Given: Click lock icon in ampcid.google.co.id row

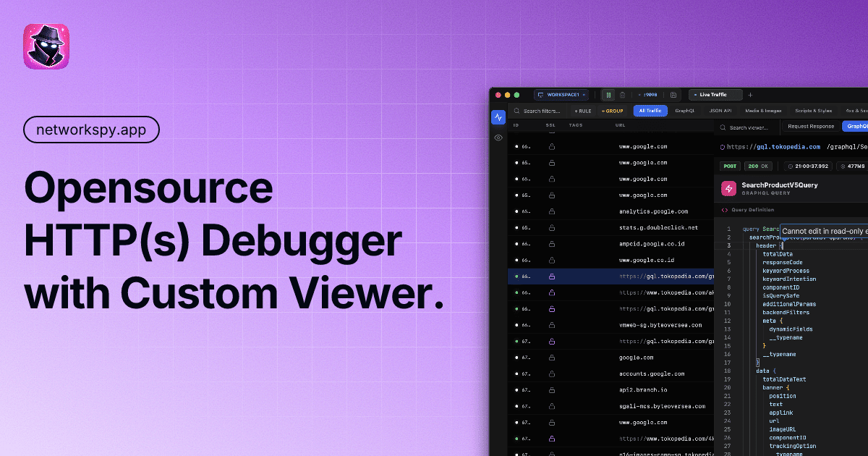Looking at the screenshot, I should [552, 244].
